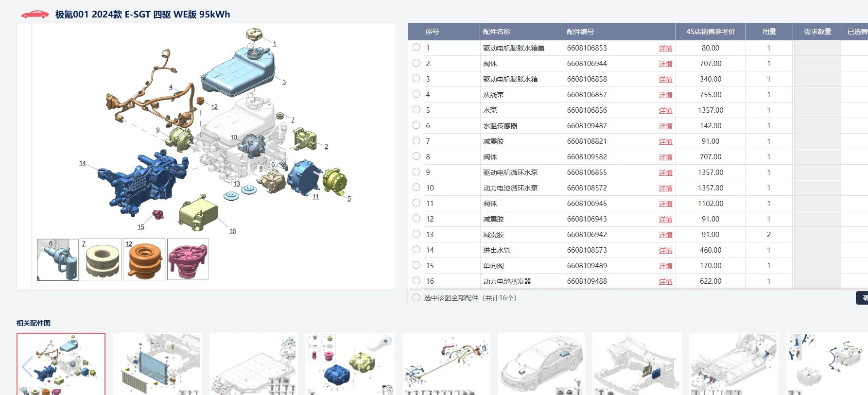The width and height of the screenshot is (868, 395).
Task: Click part name 单向阀 in row 15
Action: [493, 266]
